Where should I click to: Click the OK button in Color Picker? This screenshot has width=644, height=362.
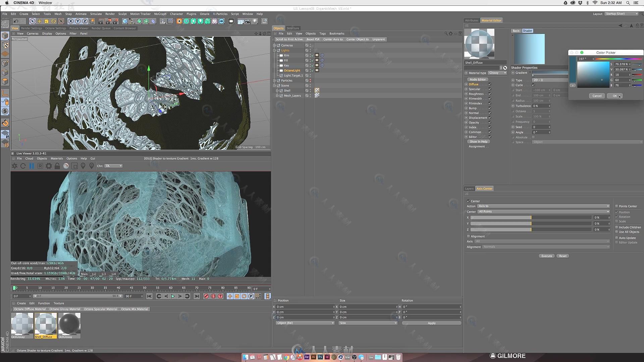point(616,96)
